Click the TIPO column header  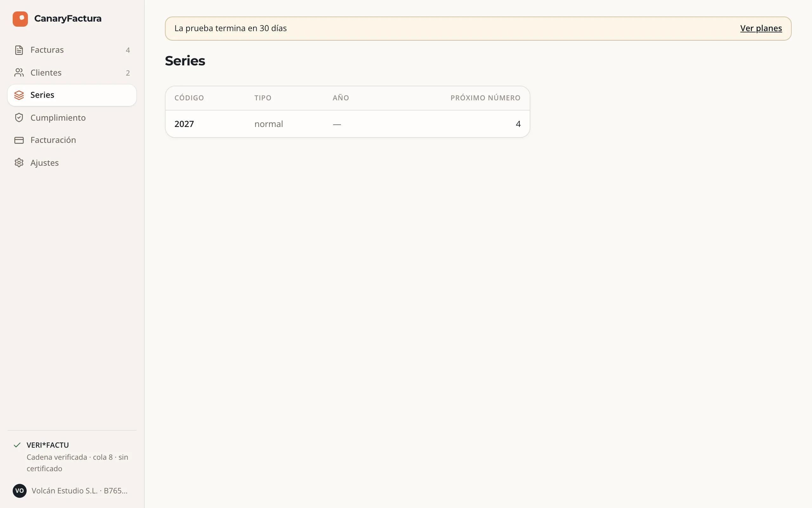tap(263, 98)
